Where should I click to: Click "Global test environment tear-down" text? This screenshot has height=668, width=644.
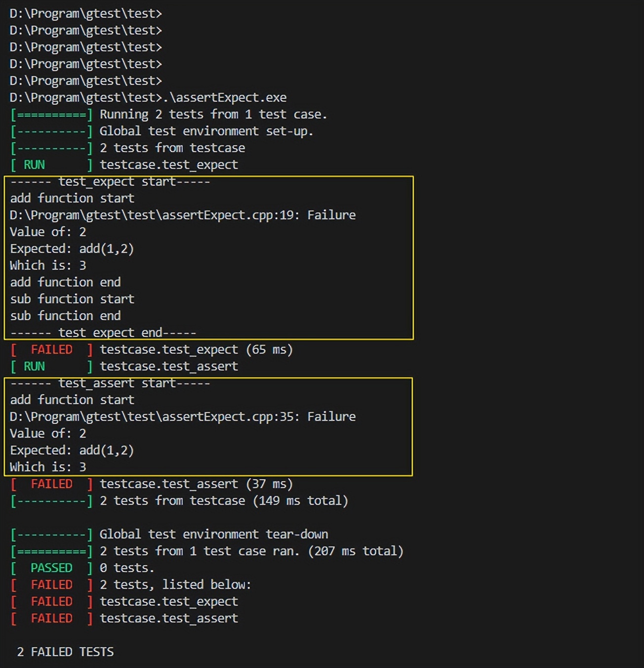pos(213,535)
